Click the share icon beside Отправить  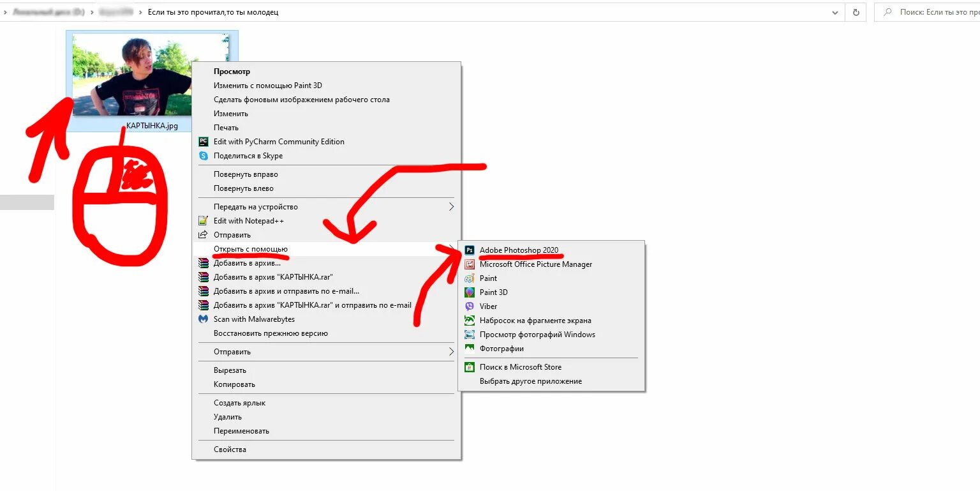click(204, 235)
